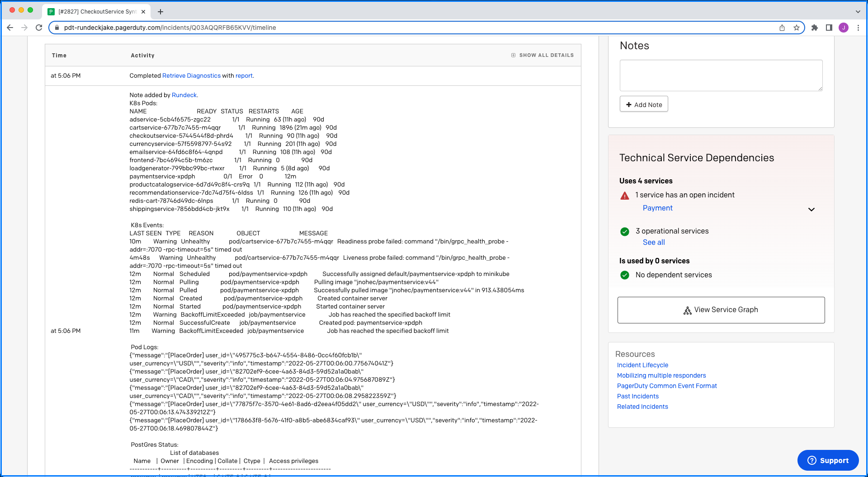
Task: Open the Retrieve Diagnostics link
Action: 191,75
